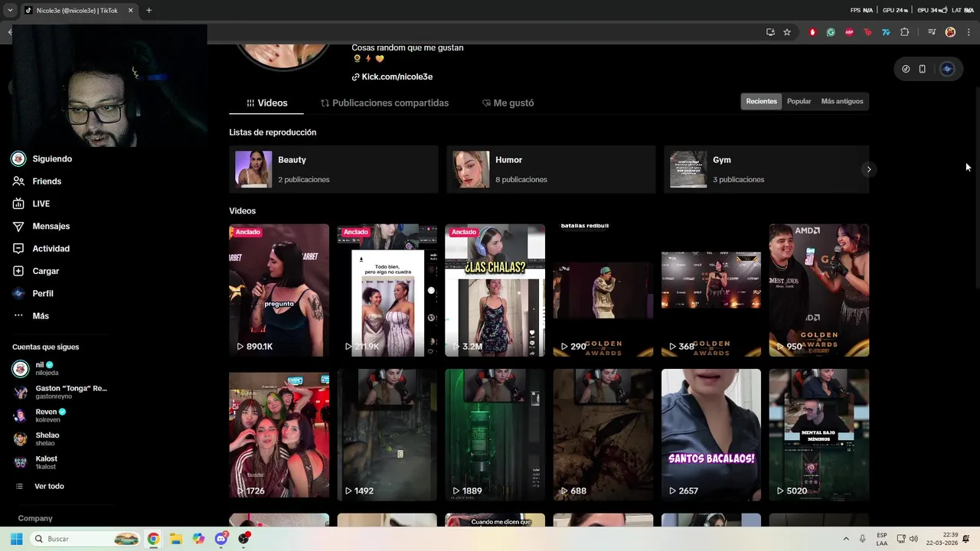This screenshot has height=551, width=980.
Task: Go to the LIVE section
Action: coord(31,204)
